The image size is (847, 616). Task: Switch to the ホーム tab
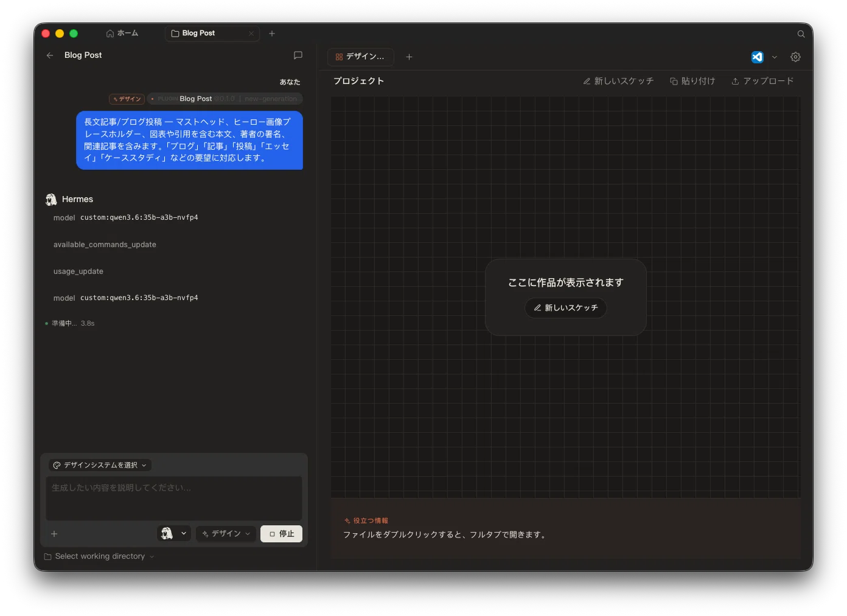point(122,33)
